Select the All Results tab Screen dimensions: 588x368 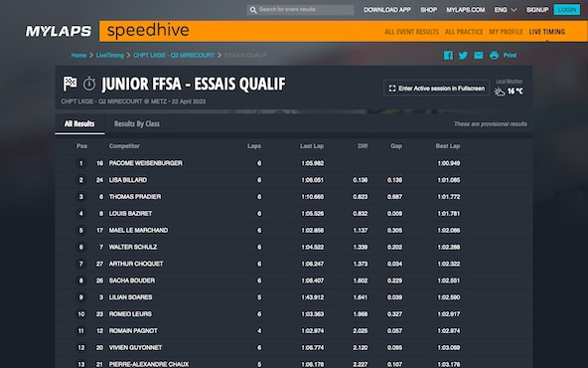pyautogui.click(x=79, y=124)
